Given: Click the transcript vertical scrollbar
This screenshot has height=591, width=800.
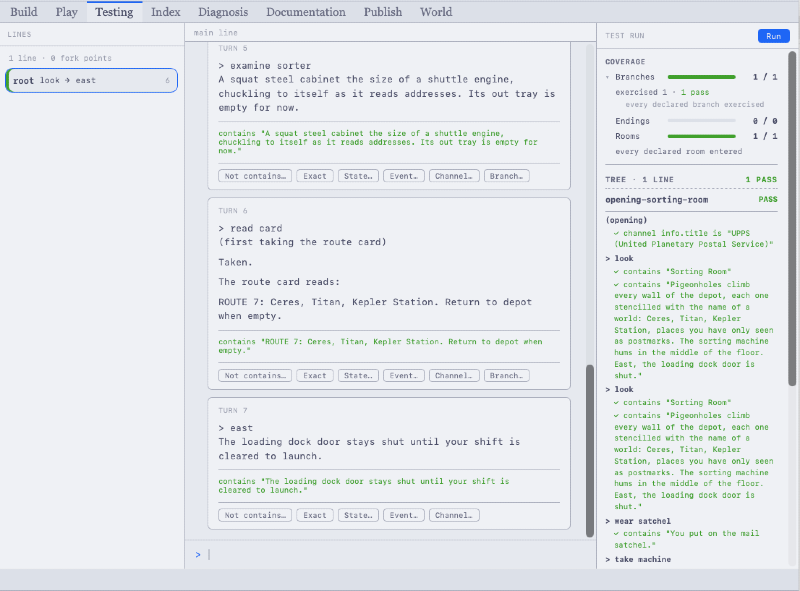Looking at the screenshot, I should 590,450.
